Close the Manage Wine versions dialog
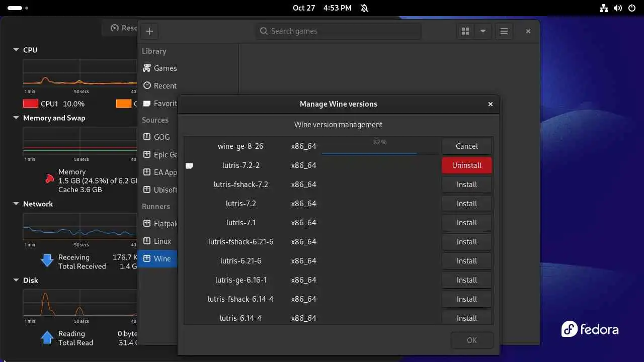The height and width of the screenshot is (362, 644). (491, 104)
